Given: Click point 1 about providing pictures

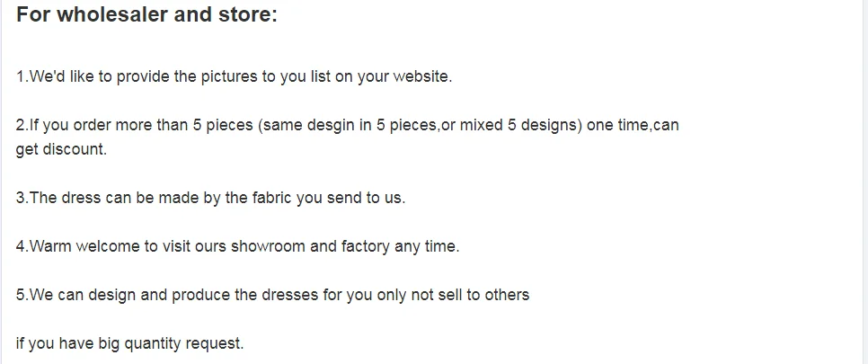Looking at the screenshot, I should tap(234, 76).
